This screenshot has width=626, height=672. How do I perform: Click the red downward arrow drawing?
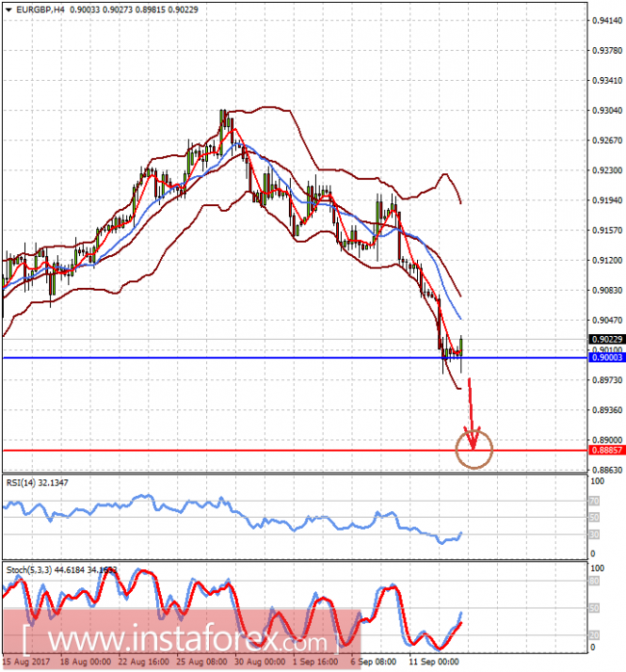tap(472, 413)
